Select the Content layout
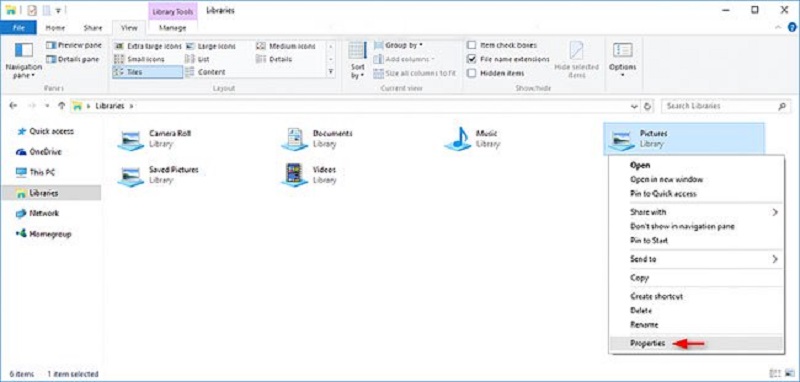Screen dimensions: 800x382 pyautogui.click(x=205, y=72)
